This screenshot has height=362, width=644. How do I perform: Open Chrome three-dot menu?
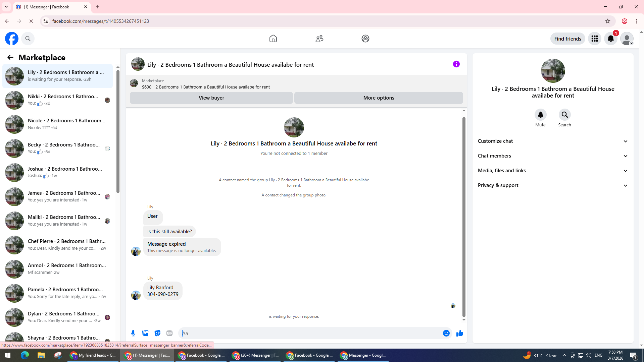[637, 21]
